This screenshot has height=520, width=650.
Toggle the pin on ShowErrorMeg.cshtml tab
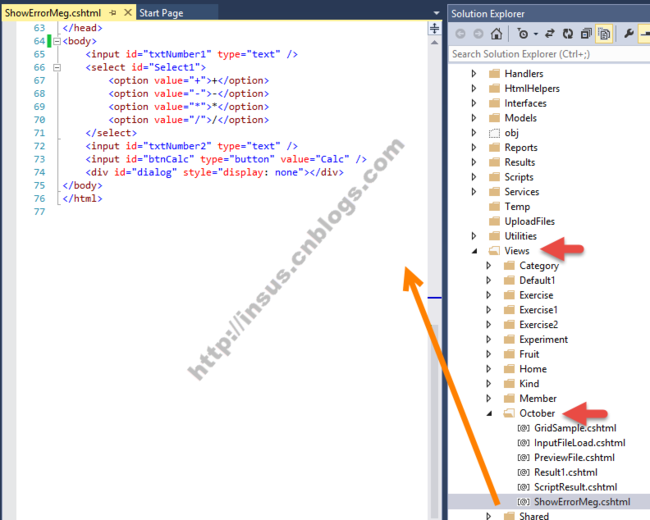(113, 13)
